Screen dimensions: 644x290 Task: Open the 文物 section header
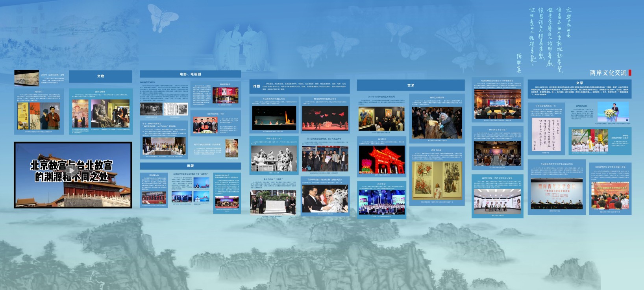(100, 76)
